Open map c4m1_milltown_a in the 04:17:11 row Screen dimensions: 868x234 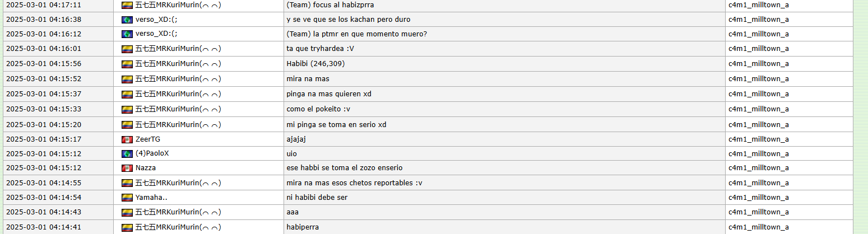(759, 5)
